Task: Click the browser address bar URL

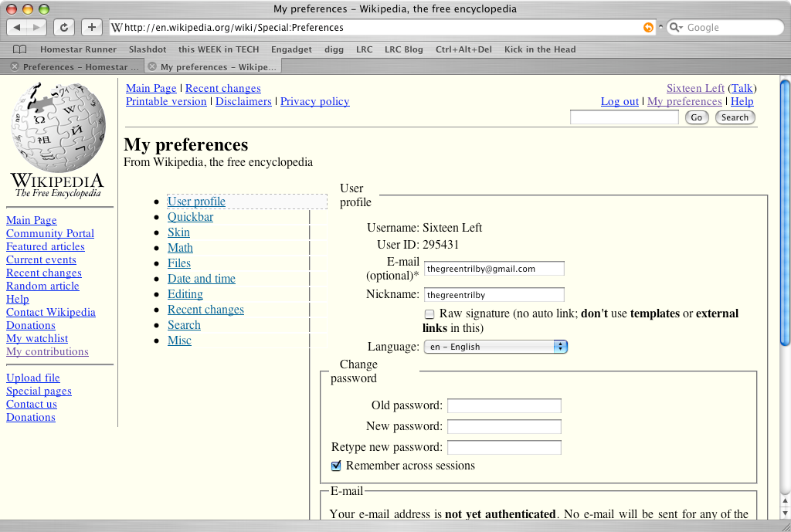Action: point(233,28)
